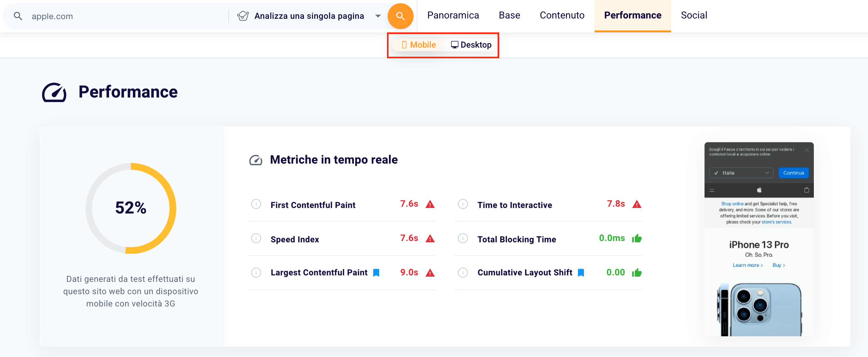Click the 7.6s value for Speed Index
Screen dimensions: 868x357
point(409,238)
